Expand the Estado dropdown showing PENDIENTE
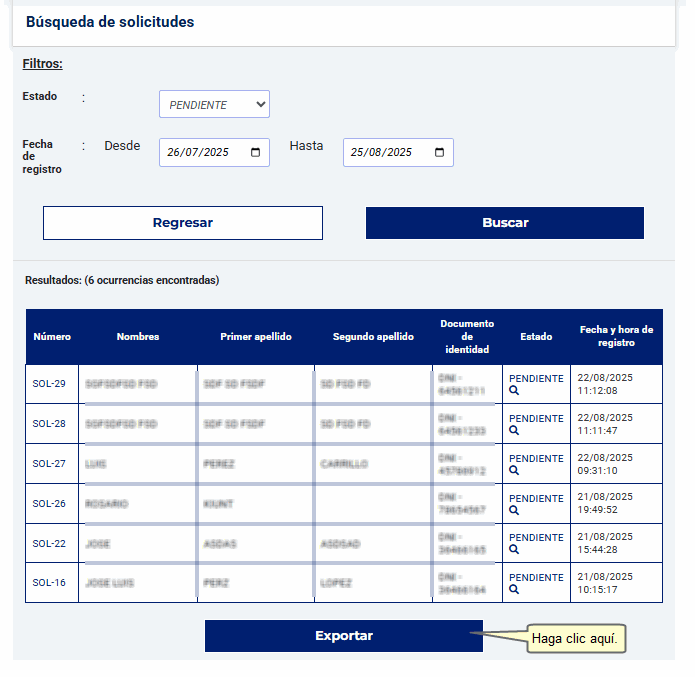The height and width of the screenshot is (677, 695). point(214,104)
